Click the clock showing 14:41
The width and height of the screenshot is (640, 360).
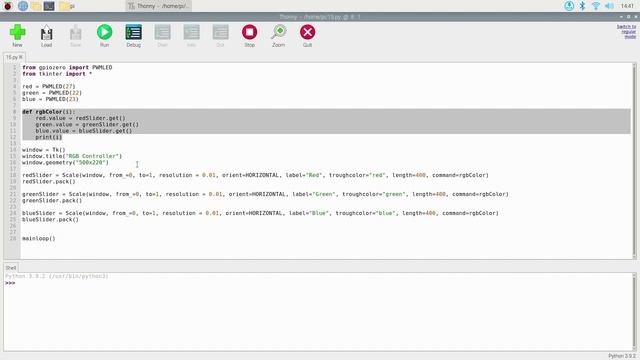coord(627,6)
